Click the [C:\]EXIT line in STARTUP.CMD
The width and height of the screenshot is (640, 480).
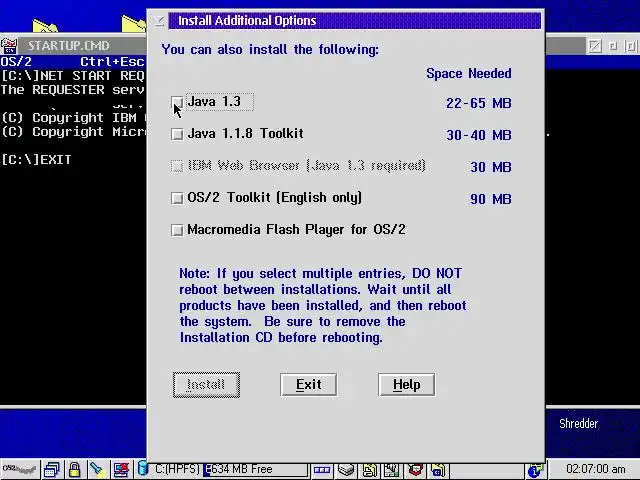[36, 160]
